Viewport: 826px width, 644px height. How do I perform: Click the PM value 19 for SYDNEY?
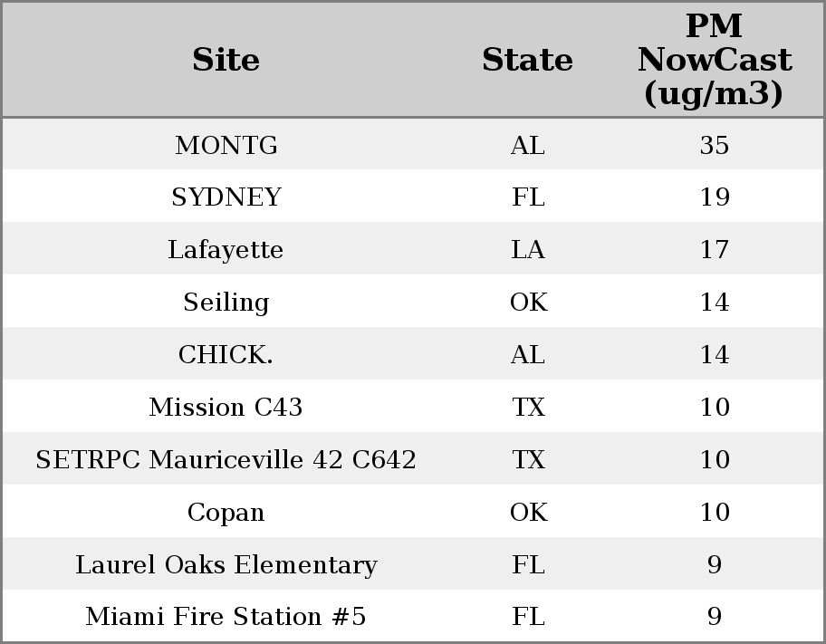coord(714,197)
